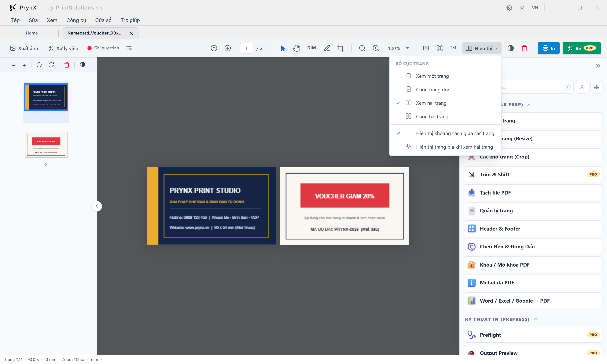
Task: Zoom in with magnifier plus icon
Action: pyautogui.click(x=376, y=48)
